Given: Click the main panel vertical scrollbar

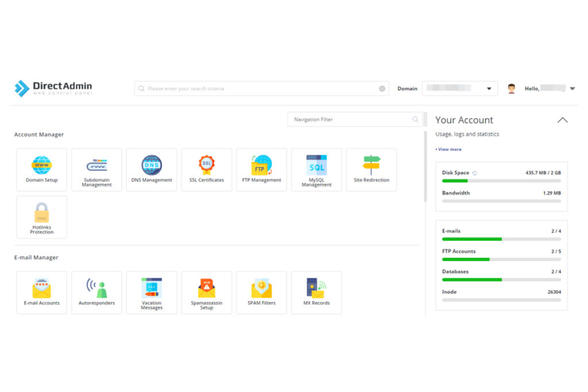Looking at the screenshot, I should (425, 166).
